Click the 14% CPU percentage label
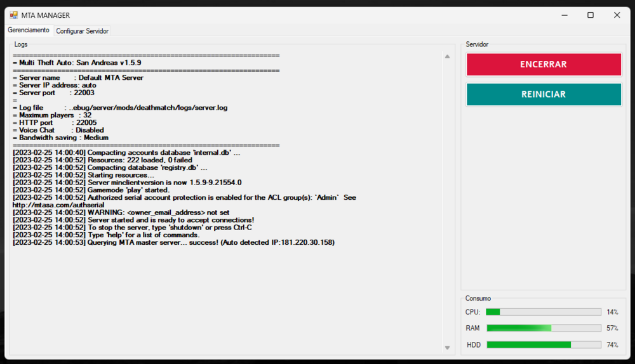Screen dimensions: 635x364 tap(612, 312)
